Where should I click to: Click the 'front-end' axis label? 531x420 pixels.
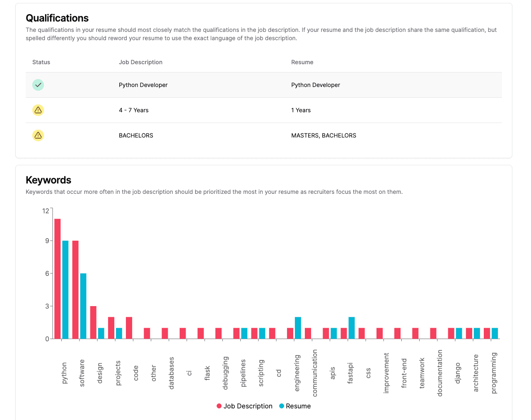click(x=404, y=373)
